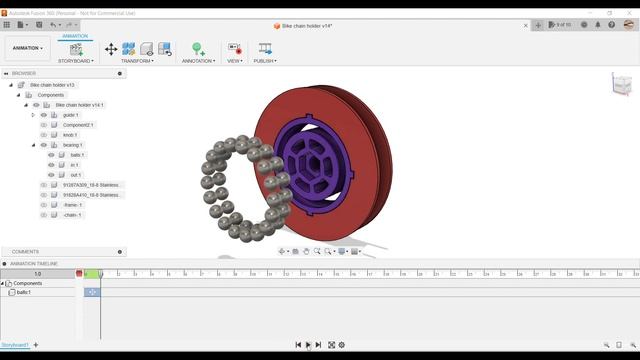Collapse the Components folder in browser
This screenshot has height=360, width=640.
click(x=18, y=95)
